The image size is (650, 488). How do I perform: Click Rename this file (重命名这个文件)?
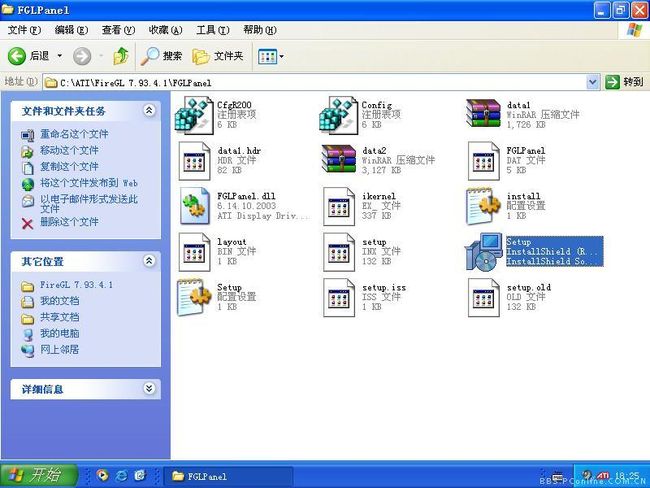(74, 134)
